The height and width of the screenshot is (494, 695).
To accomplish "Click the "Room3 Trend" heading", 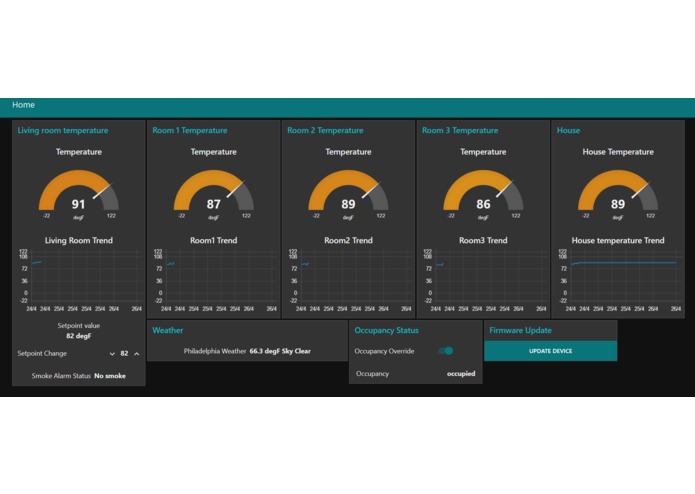I will tap(483, 240).
